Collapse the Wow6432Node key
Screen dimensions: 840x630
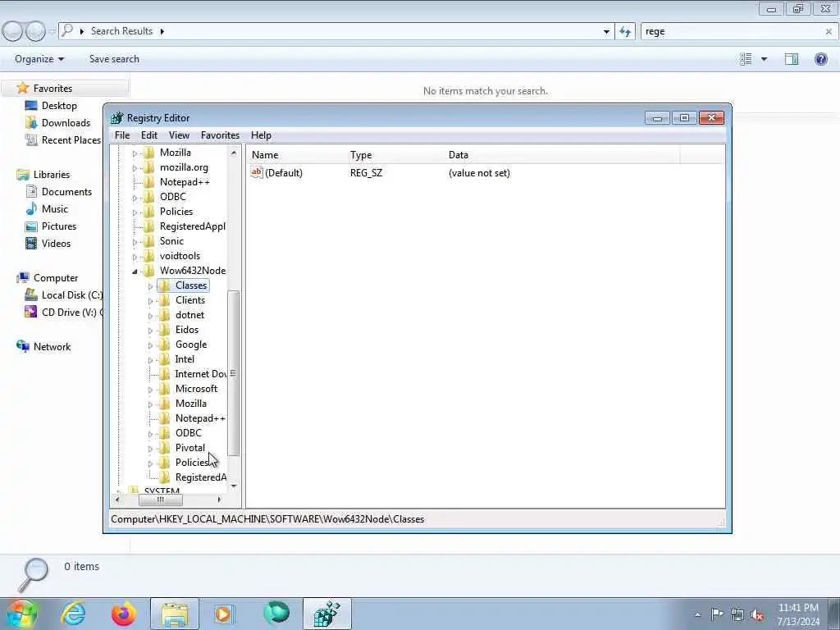pyautogui.click(x=135, y=272)
